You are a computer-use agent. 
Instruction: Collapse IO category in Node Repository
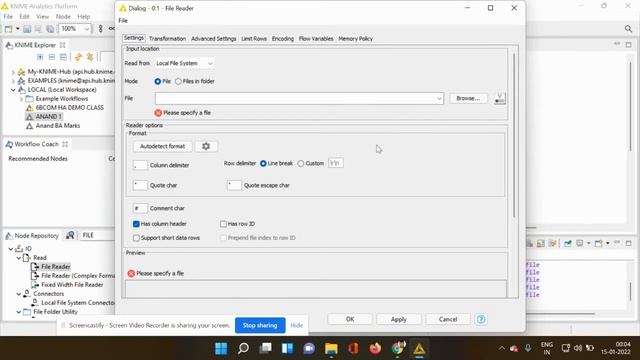click(11, 249)
